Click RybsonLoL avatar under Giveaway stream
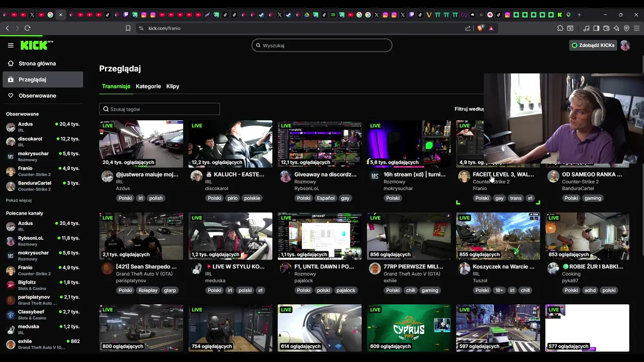Image resolution: width=644 pixels, height=362 pixels. pyautogui.click(x=285, y=176)
